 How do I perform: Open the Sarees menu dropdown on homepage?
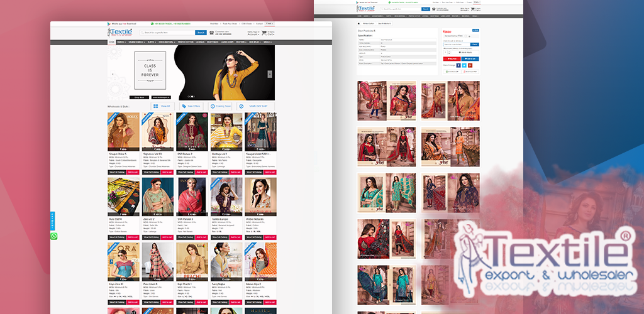(123, 42)
